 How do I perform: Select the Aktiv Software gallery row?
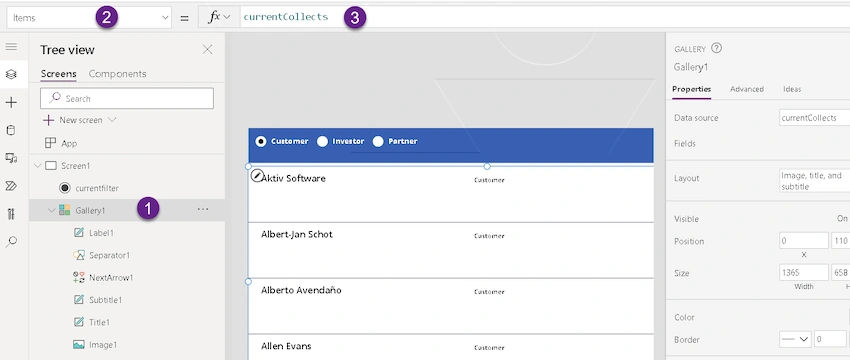tap(451, 194)
